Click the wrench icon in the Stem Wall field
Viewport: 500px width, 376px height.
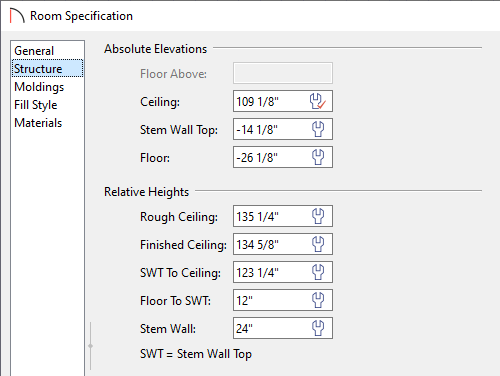(318, 328)
